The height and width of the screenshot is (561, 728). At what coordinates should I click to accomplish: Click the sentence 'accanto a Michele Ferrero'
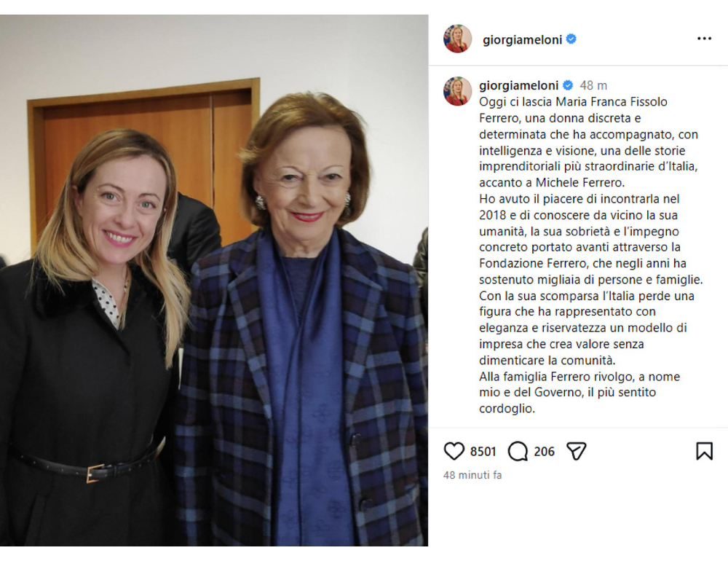pos(552,183)
